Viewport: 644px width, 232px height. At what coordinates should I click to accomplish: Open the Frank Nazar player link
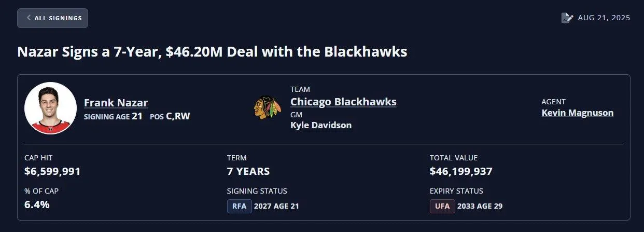pyautogui.click(x=116, y=103)
